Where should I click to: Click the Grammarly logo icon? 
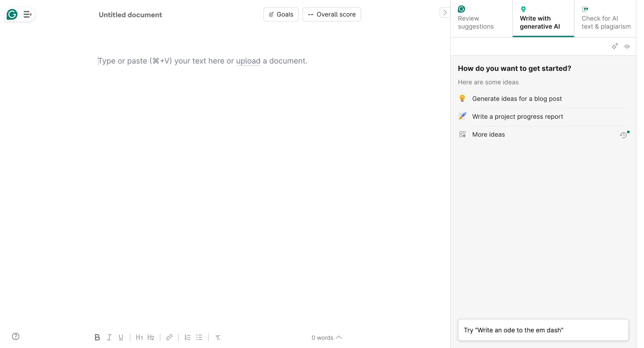pyautogui.click(x=12, y=14)
